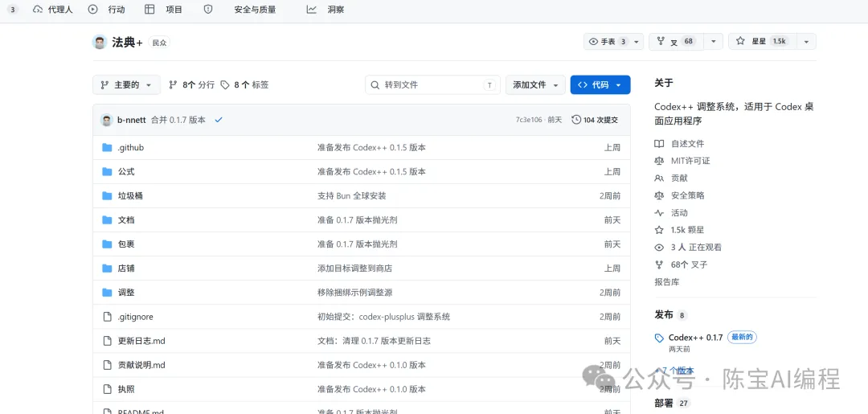This screenshot has height=414, width=868.
Task: Open the .github folder
Action: [x=131, y=148]
